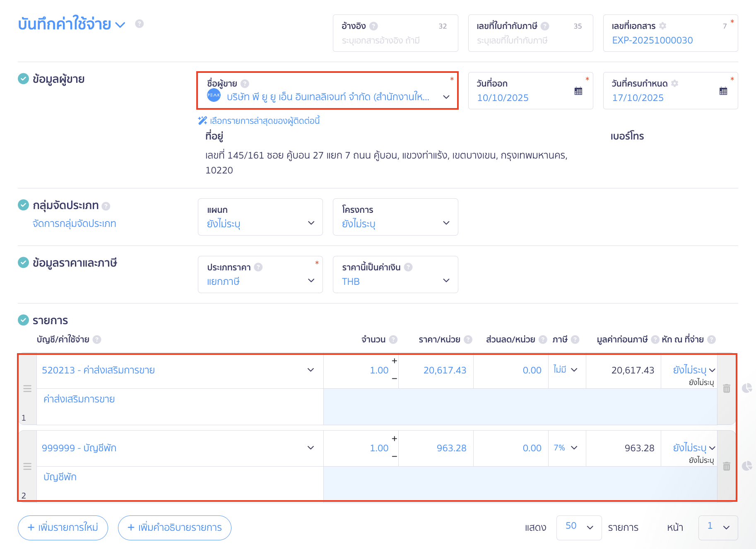
Task: Delete expense row 520213 with trash icon
Action: tap(726, 389)
